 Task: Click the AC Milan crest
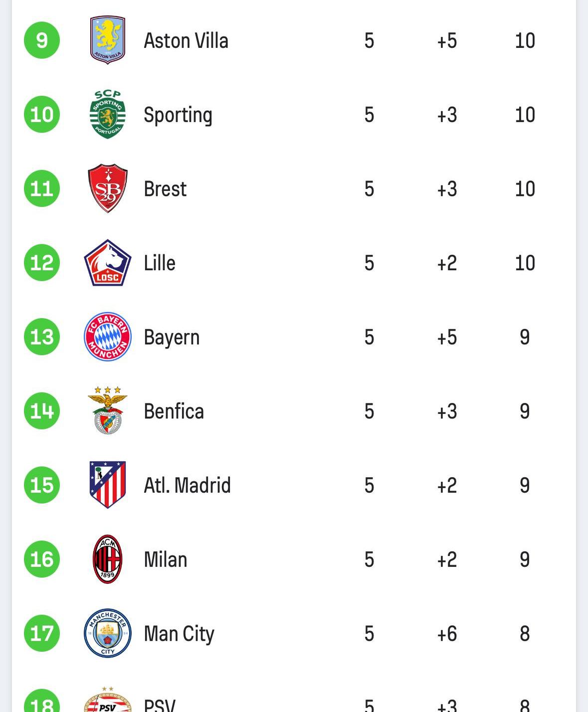coord(107,559)
